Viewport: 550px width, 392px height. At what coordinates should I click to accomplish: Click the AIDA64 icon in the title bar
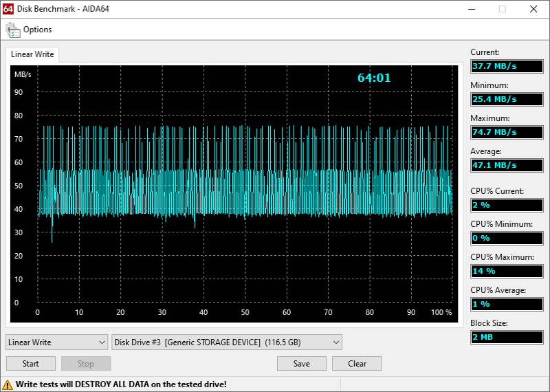(x=8, y=9)
